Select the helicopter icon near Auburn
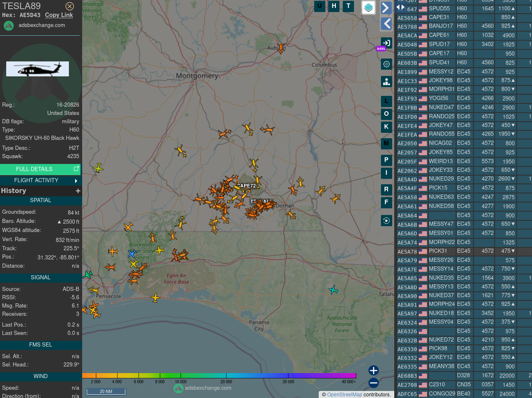The image size is (532, 398). [281, 48]
